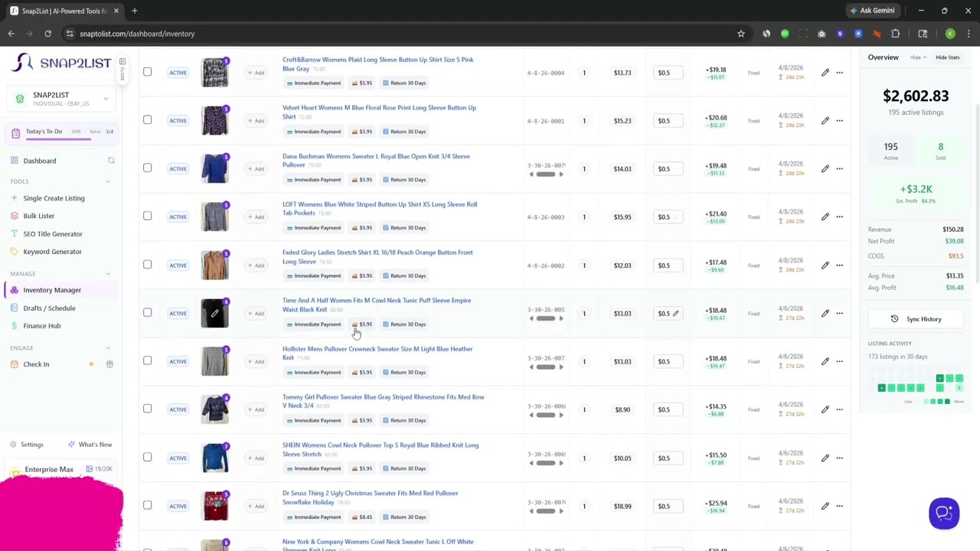Open the Dr Seuss Ugly Christmas Sweater title link

click(370, 497)
